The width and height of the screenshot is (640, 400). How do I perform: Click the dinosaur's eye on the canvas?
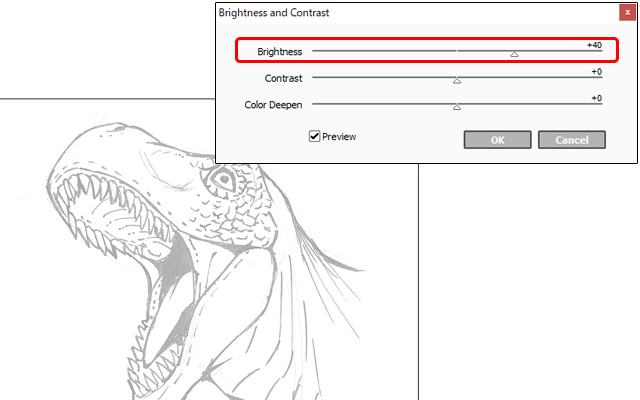tap(222, 182)
